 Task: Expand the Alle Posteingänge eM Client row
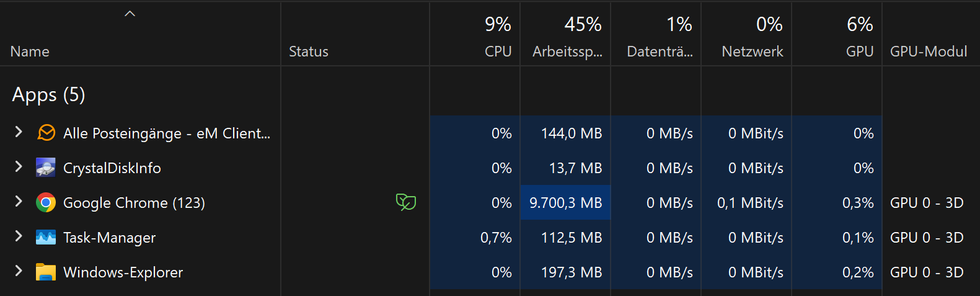tap(19, 132)
